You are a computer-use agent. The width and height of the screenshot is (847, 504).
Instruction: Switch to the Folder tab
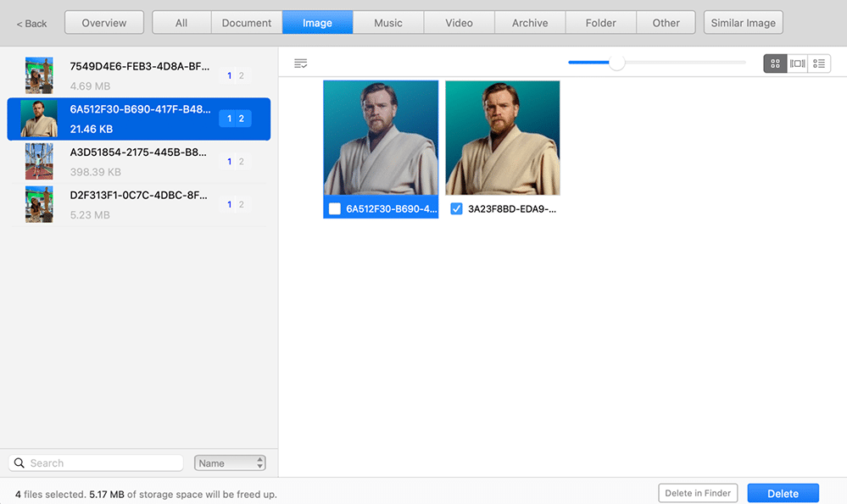tap(600, 23)
